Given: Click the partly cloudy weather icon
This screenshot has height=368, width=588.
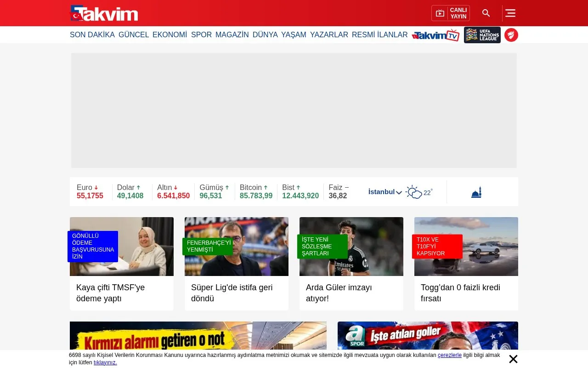Looking at the screenshot, I should coord(413,192).
